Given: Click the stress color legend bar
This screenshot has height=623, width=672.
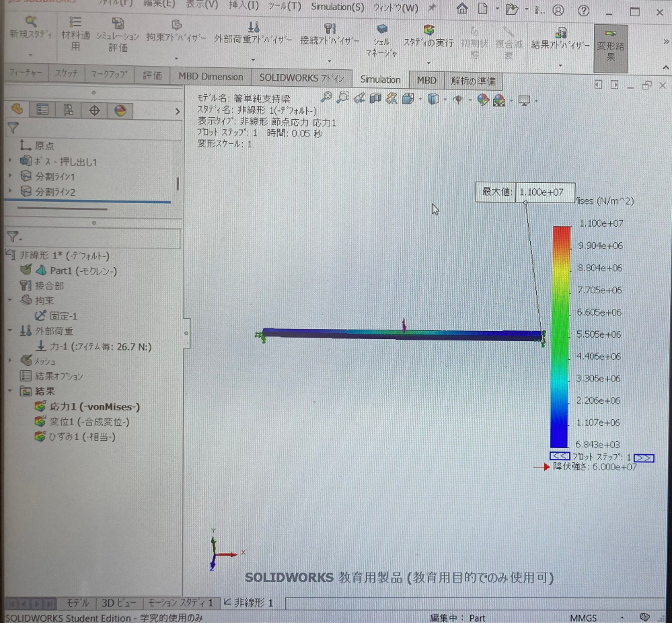Looking at the screenshot, I should tap(560, 337).
